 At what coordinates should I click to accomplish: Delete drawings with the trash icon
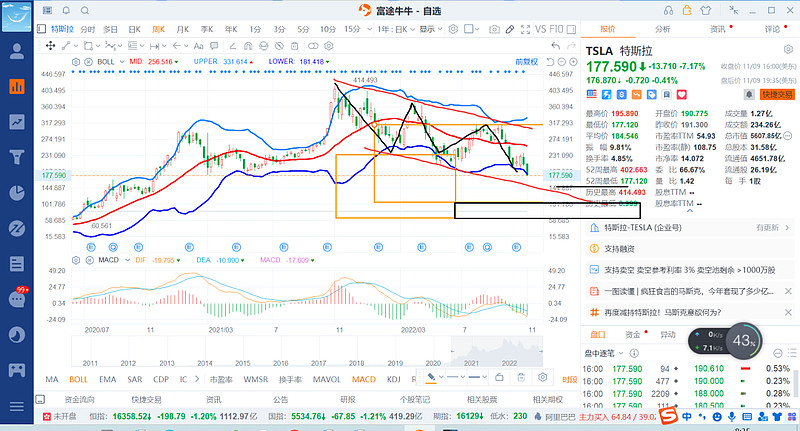294,46
